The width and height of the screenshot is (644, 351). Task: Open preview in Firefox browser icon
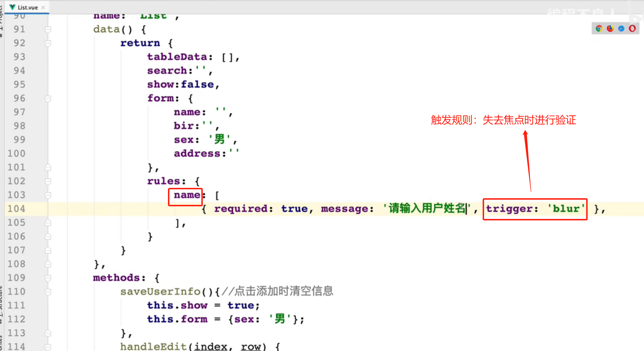[610, 28]
